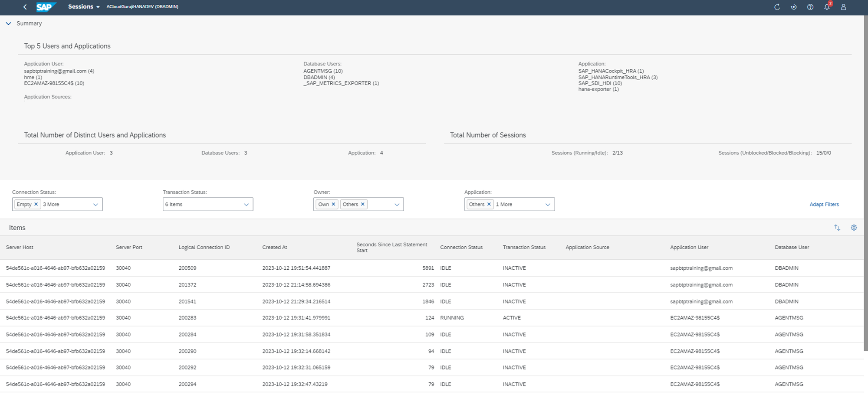Remove the Empty connection status token
Image resolution: width=868 pixels, height=395 pixels.
(36, 204)
